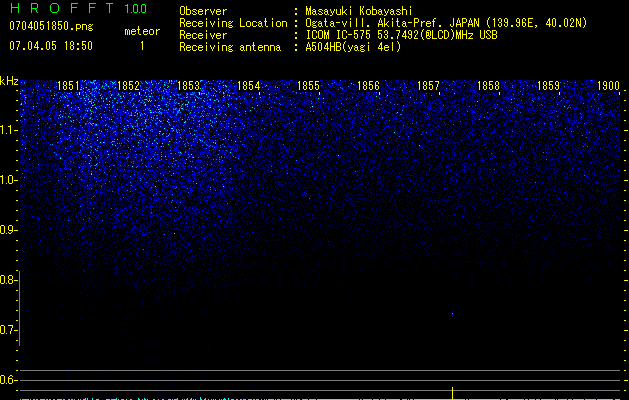629x400 pixels.
Task: Select the file name 0704051850.png
Action: (51, 26)
